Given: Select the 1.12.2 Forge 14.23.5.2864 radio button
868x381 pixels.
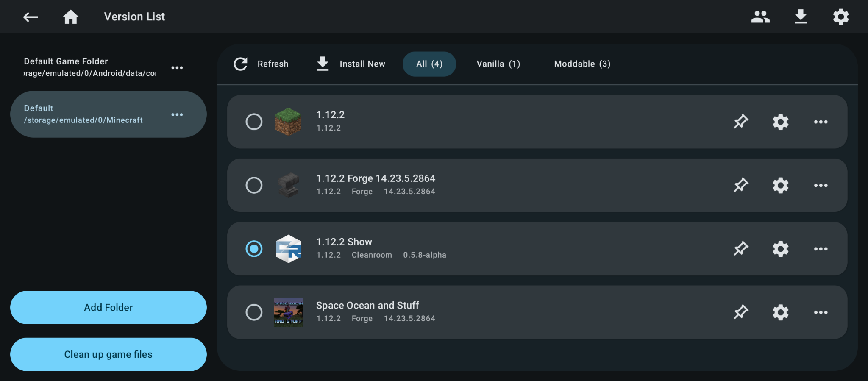Looking at the screenshot, I should [254, 185].
